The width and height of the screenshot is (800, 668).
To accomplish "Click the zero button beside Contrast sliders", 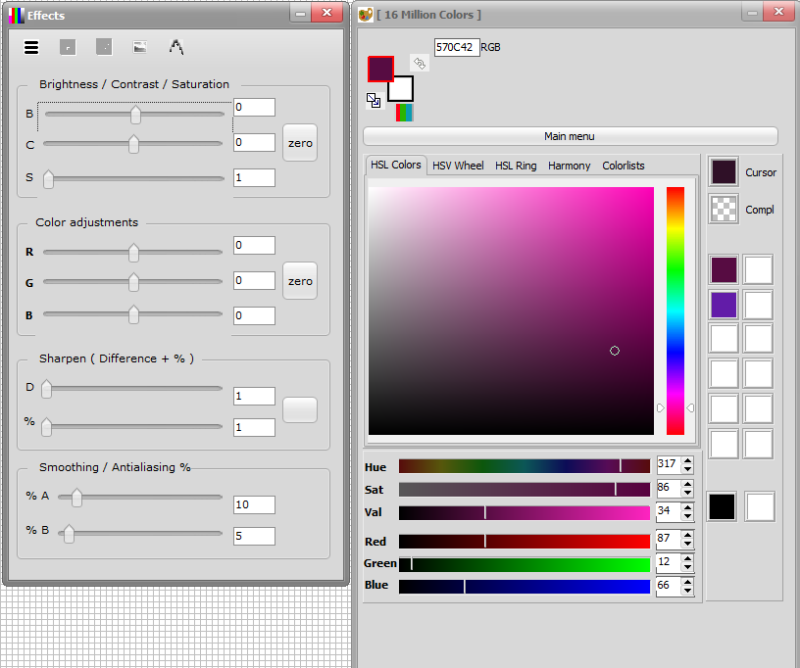I will (x=299, y=143).
